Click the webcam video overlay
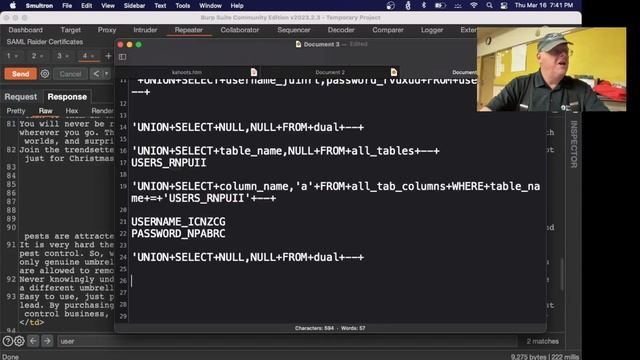The image size is (640, 360). pos(551,69)
